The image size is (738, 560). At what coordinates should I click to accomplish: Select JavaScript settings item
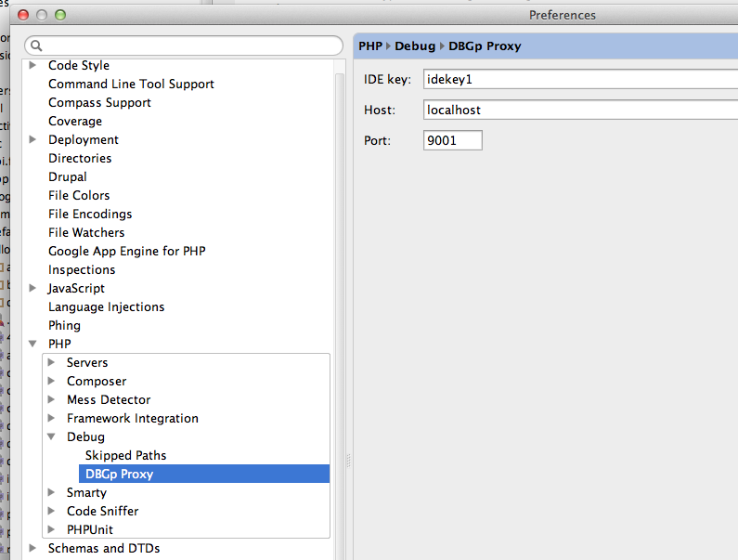(x=76, y=288)
